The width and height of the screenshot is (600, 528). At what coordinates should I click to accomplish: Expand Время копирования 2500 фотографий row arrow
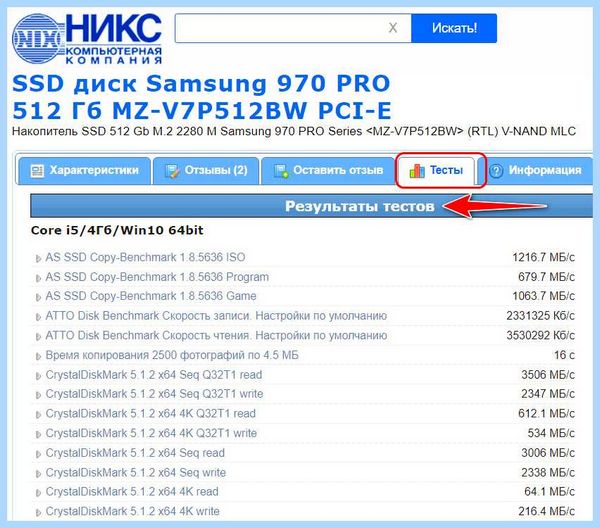click(38, 357)
